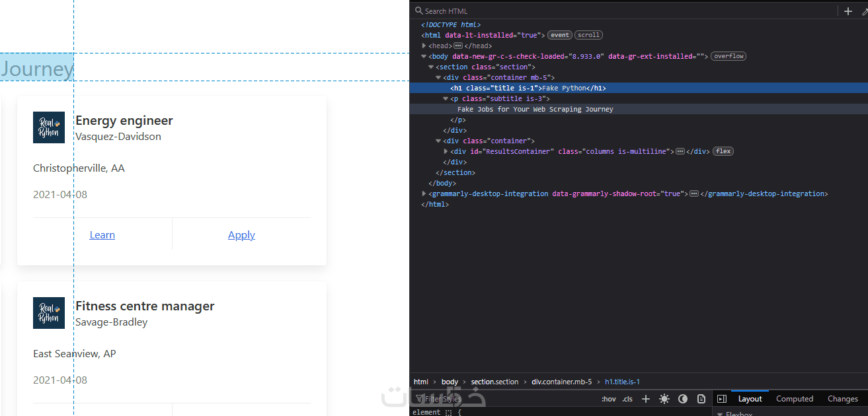Click the text node "Fake Jobs for Your Web Scraping Journey"
Viewport: 868px width, 416px height.
coord(535,109)
